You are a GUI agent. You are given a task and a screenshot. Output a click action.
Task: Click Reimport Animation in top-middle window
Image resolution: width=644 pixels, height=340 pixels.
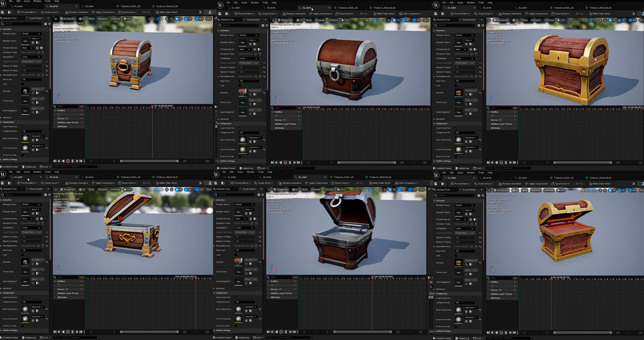pyautogui.click(x=294, y=14)
